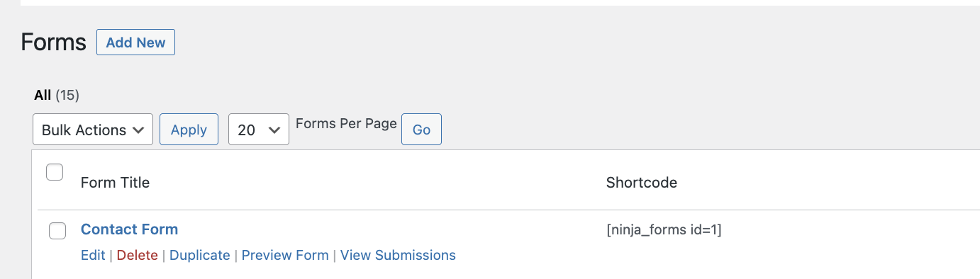Viewport: 980px width, 279px height.
Task: Click the Shortcode column header
Action: click(x=642, y=183)
